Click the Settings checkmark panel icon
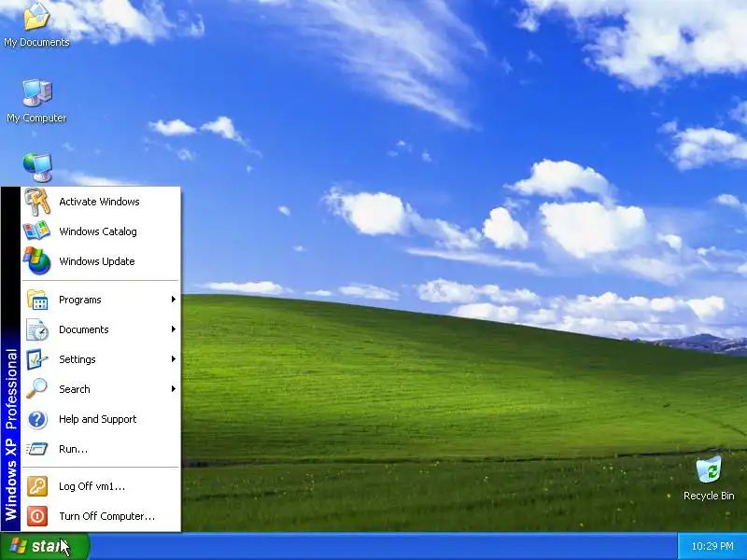Image resolution: width=747 pixels, height=560 pixels. [37, 359]
